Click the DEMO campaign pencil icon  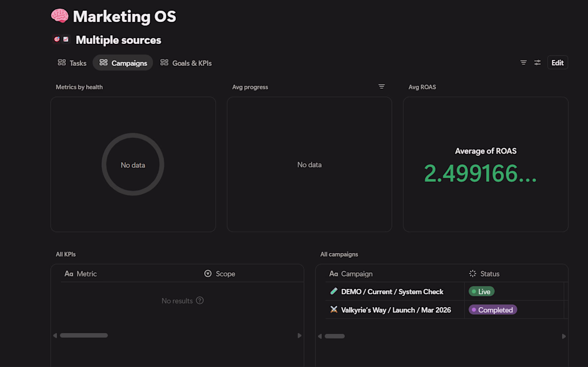pyautogui.click(x=334, y=291)
